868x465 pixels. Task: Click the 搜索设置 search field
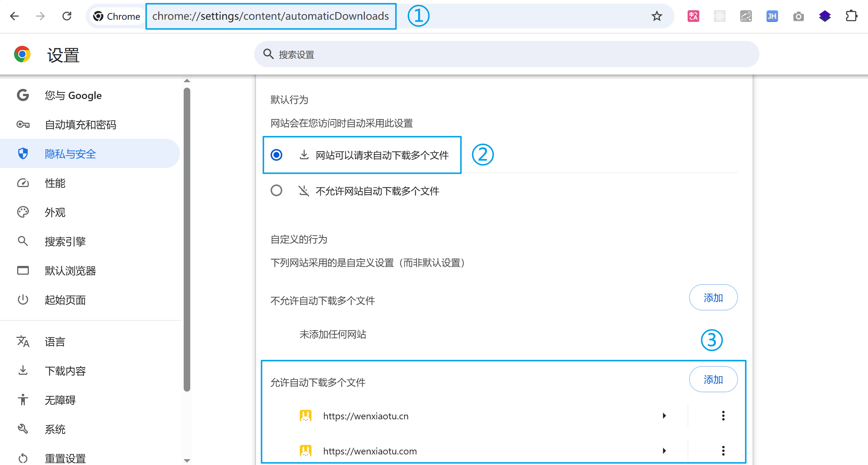(507, 54)
